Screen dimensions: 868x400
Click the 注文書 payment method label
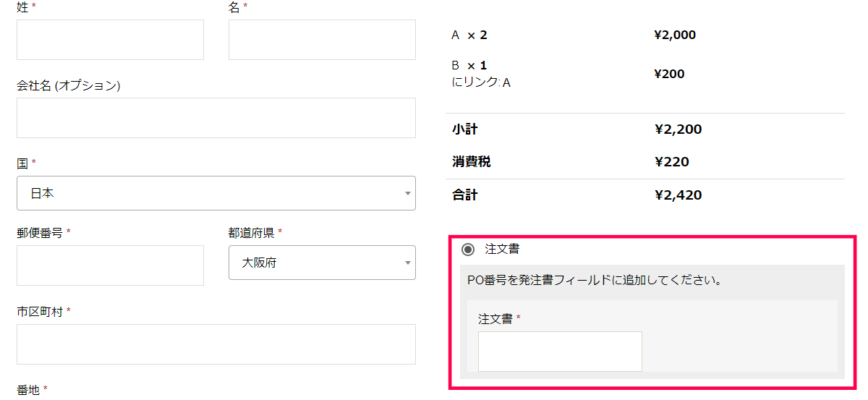(x=502, y=249)
